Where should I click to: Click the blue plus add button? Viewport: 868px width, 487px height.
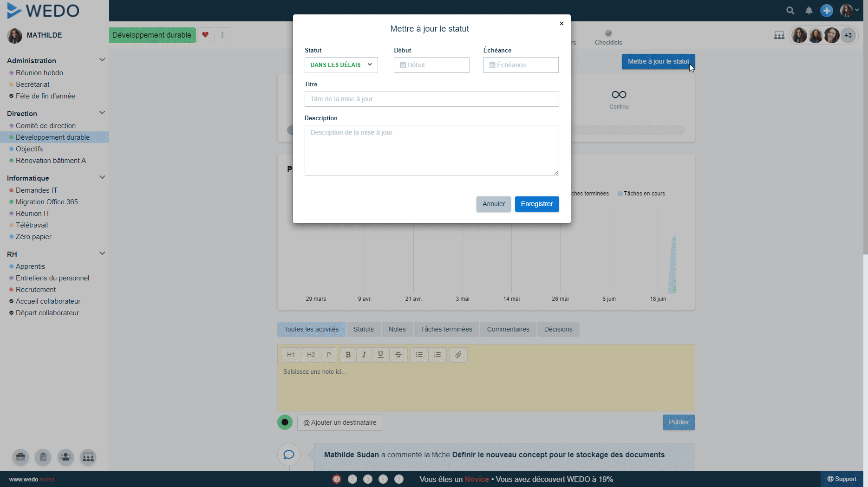tap(826, 11)
